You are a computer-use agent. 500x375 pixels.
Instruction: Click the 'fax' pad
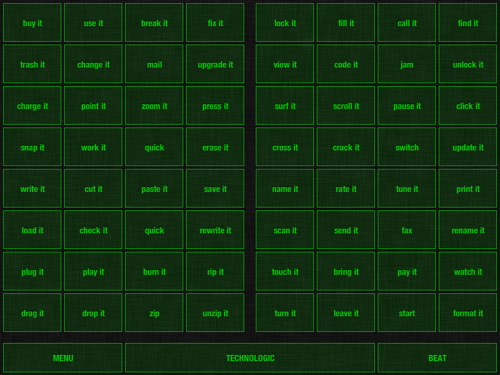[407, 230]
